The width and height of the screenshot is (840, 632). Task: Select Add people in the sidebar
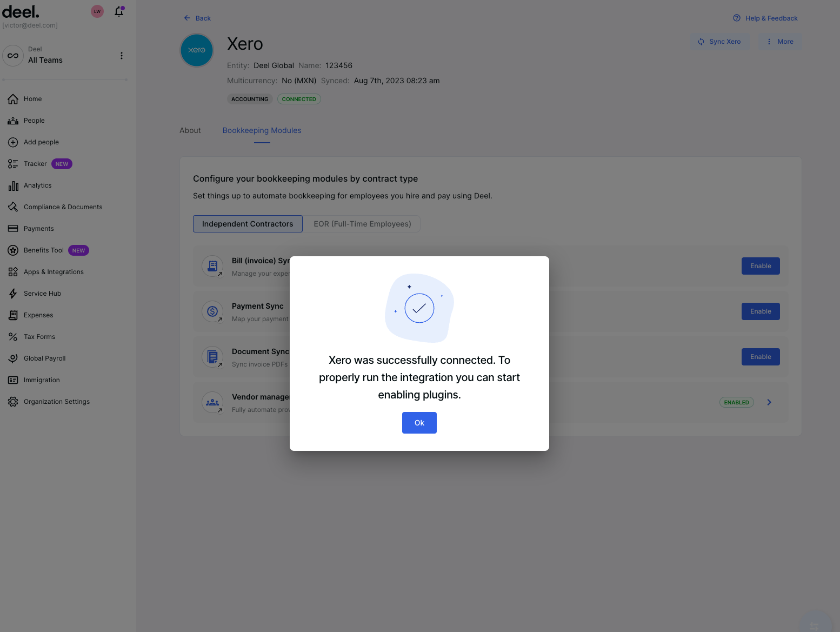coord(41,142)
